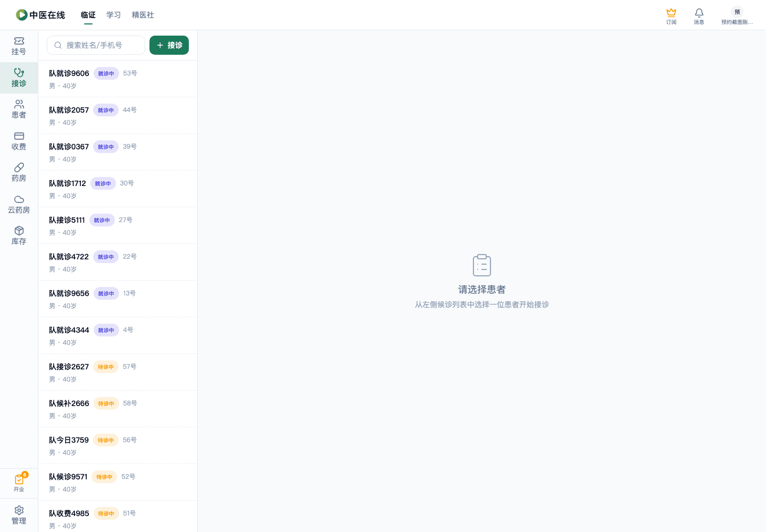The width and height of the screenshot is (766, 532).
Task: Select waiting patient 队接诊2627
Action: tap(118, 372)
